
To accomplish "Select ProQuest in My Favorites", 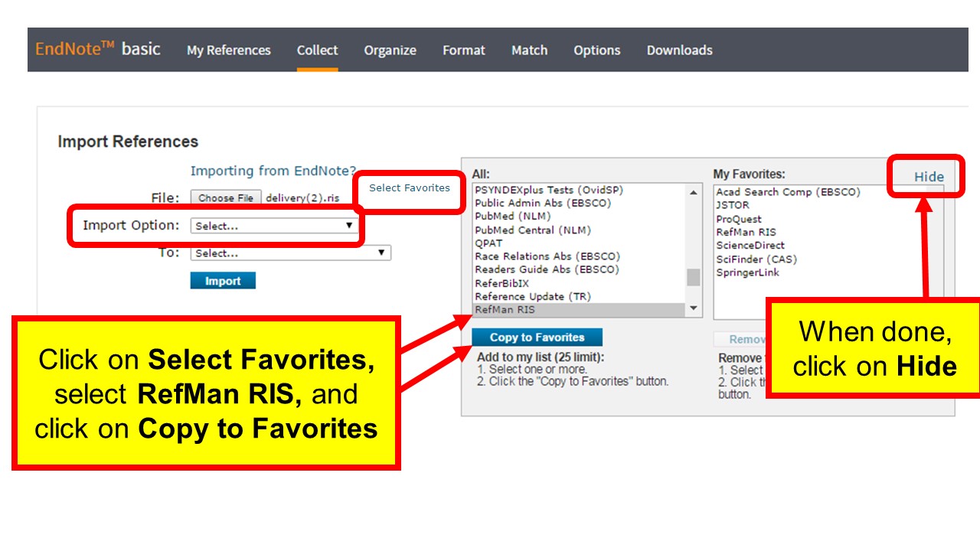I will [739, 219].
